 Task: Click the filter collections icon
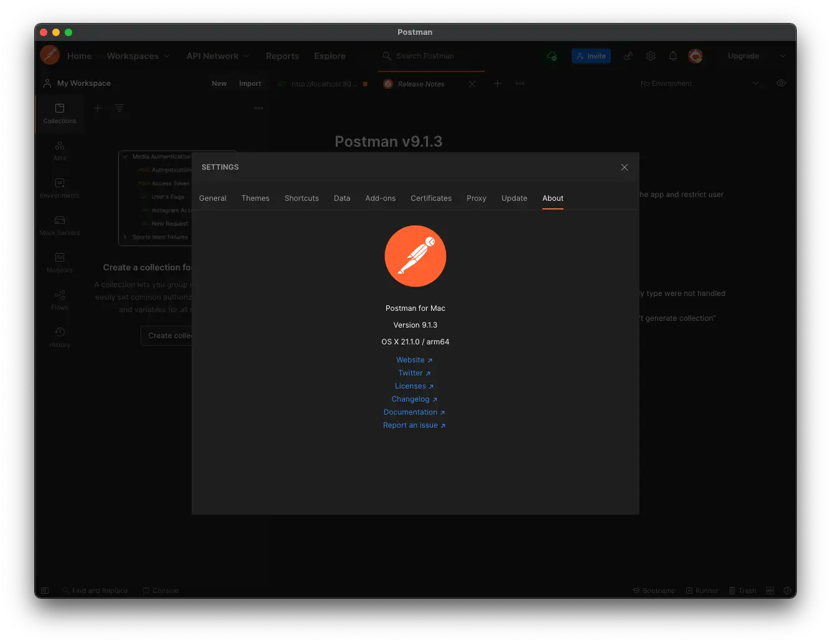[x=119, y=108]
